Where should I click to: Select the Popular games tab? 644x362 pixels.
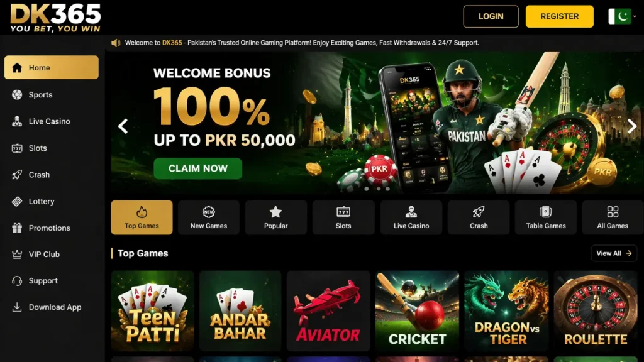click(x=276, y=217)
